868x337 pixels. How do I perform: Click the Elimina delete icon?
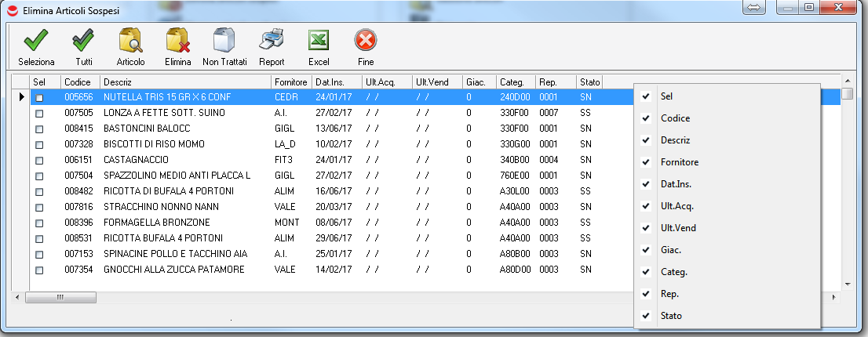(x=177, y=40)
